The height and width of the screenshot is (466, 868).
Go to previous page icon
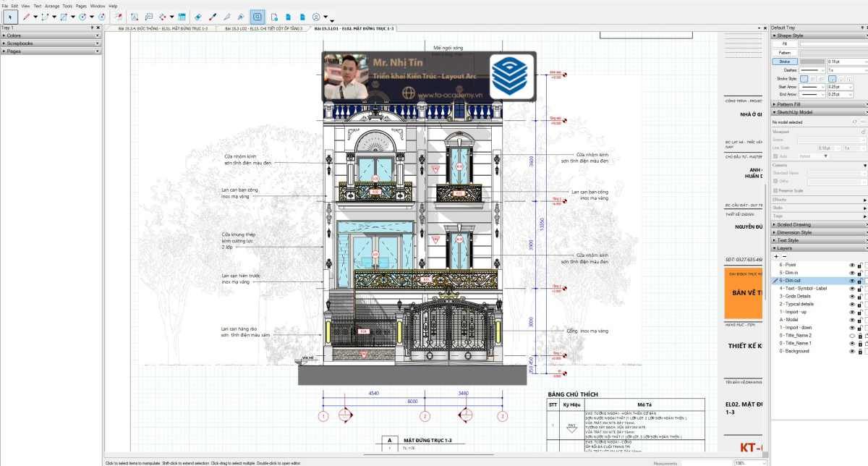click(288, 16)
